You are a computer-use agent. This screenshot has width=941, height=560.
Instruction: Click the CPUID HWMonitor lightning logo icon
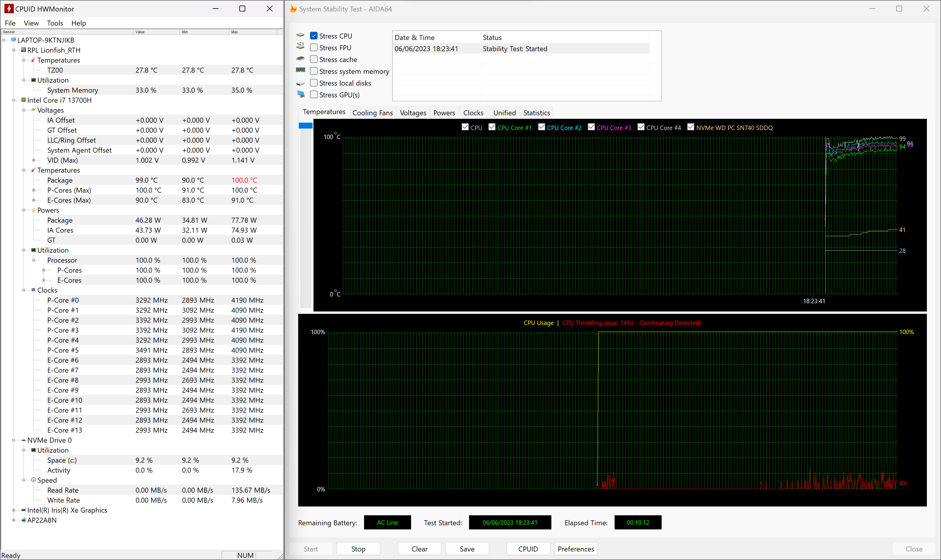[9, 9]
